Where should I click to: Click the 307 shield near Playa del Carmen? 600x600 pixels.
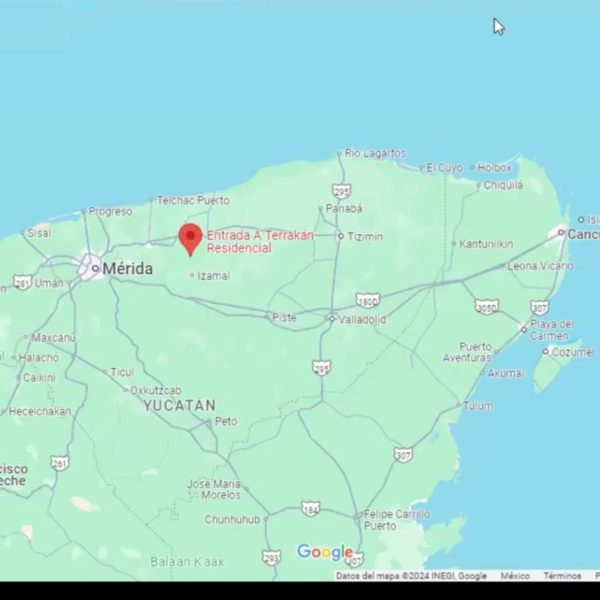tap(539, 307)
